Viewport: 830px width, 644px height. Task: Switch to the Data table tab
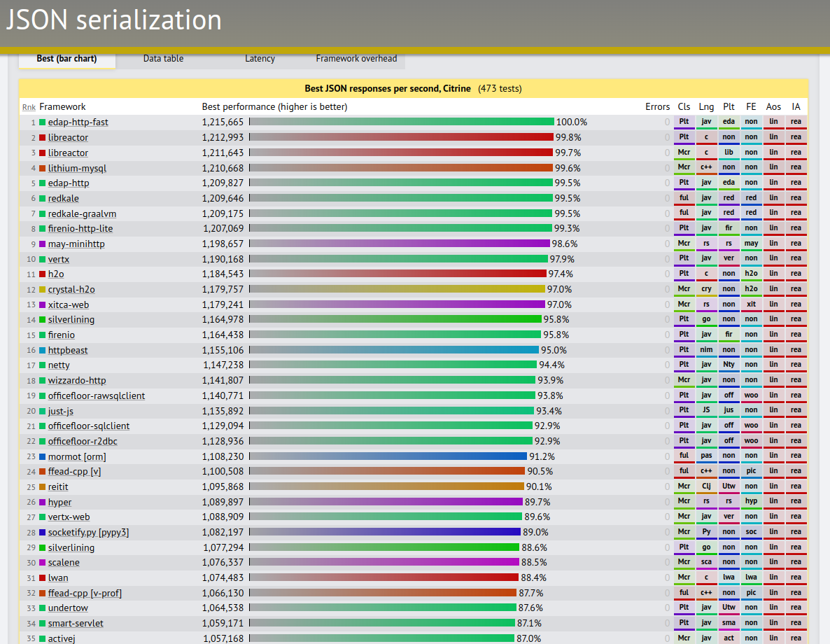[163, 59]
